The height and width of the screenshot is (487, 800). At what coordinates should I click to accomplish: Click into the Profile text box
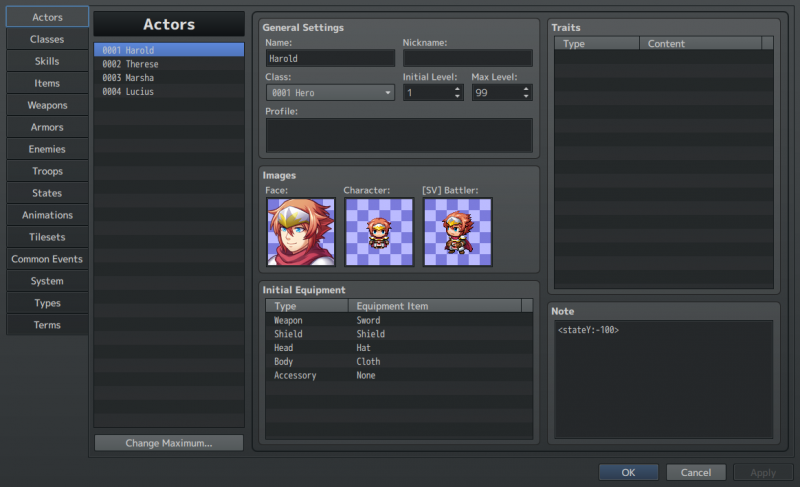click(x=399, y=135)
